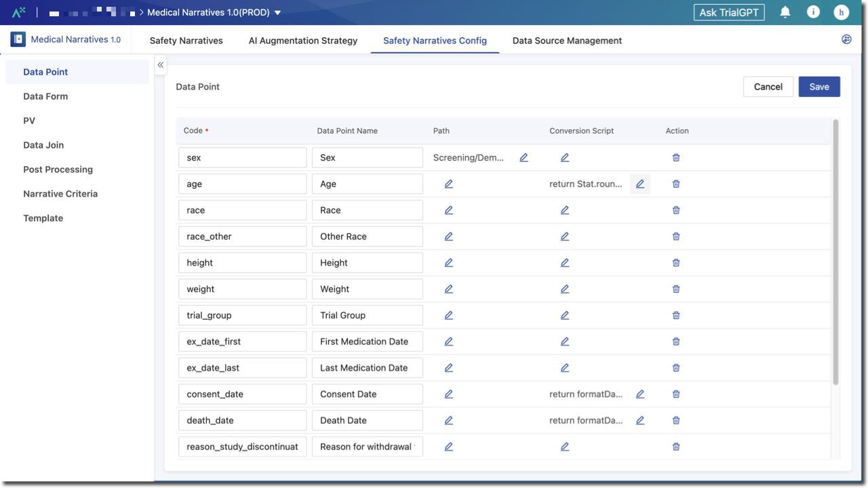Edit path for race_other row
Screen dimensions: 868x488
pos(449,237)
